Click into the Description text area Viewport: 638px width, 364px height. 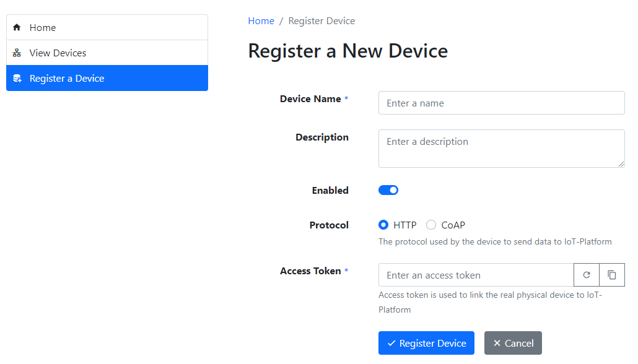coord(501,149)
